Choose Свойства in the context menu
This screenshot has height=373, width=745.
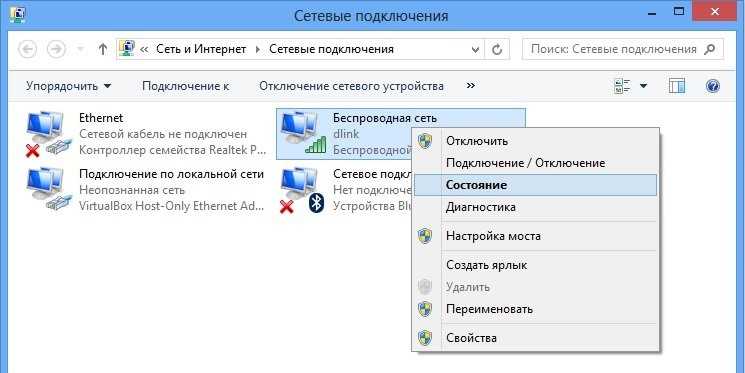tap(536, 338)
